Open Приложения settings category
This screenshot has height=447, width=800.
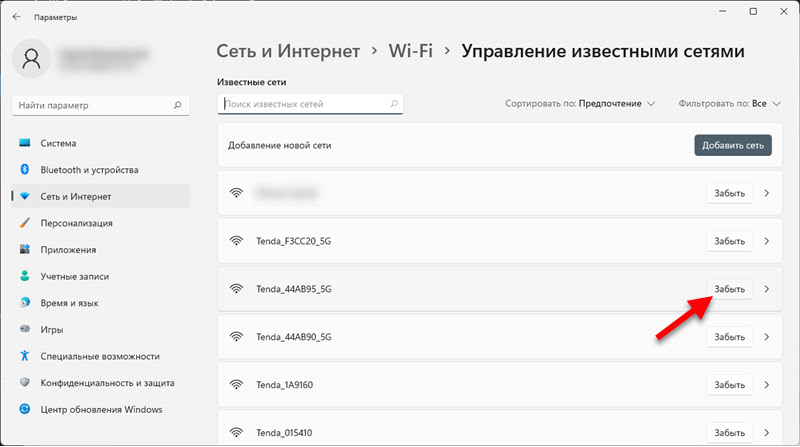(68, 250)
